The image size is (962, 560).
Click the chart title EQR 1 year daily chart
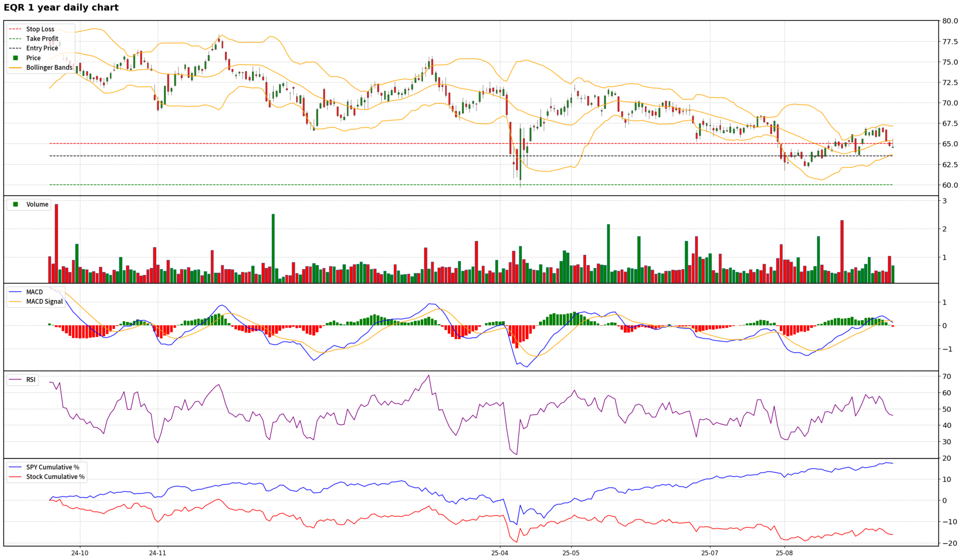61,8
